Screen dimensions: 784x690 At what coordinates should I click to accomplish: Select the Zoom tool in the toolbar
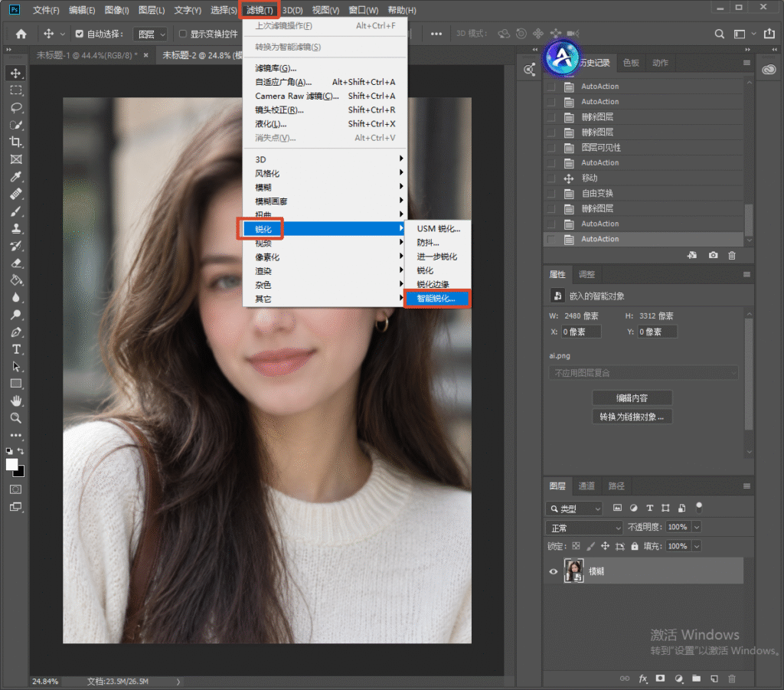(x=16, y=418)
